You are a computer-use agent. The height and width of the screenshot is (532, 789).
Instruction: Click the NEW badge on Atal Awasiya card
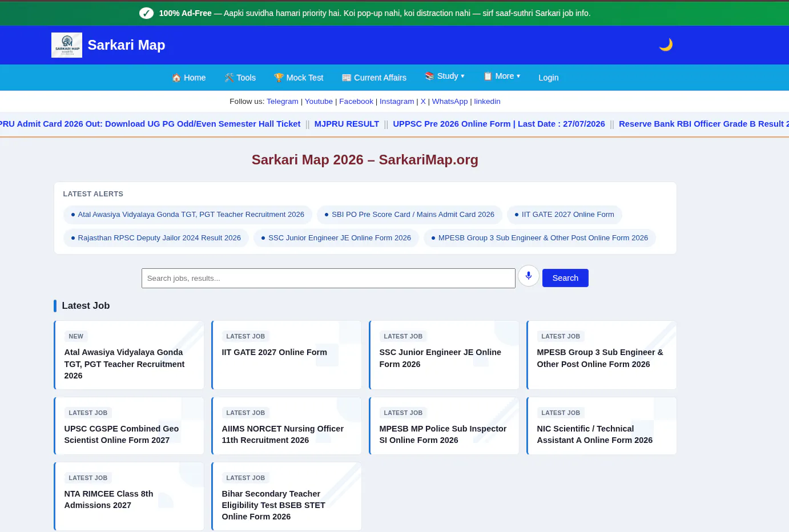coord(76,336)
